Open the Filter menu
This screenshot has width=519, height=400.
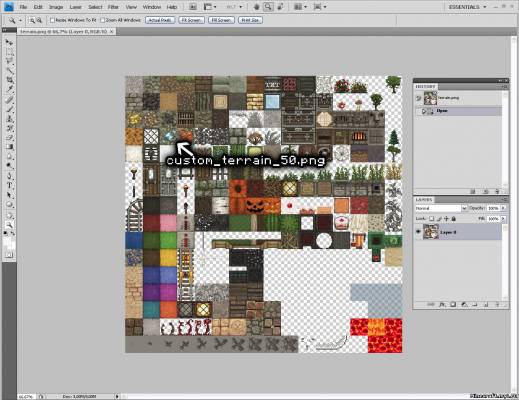pyautogui.click(x=113, y=7)
